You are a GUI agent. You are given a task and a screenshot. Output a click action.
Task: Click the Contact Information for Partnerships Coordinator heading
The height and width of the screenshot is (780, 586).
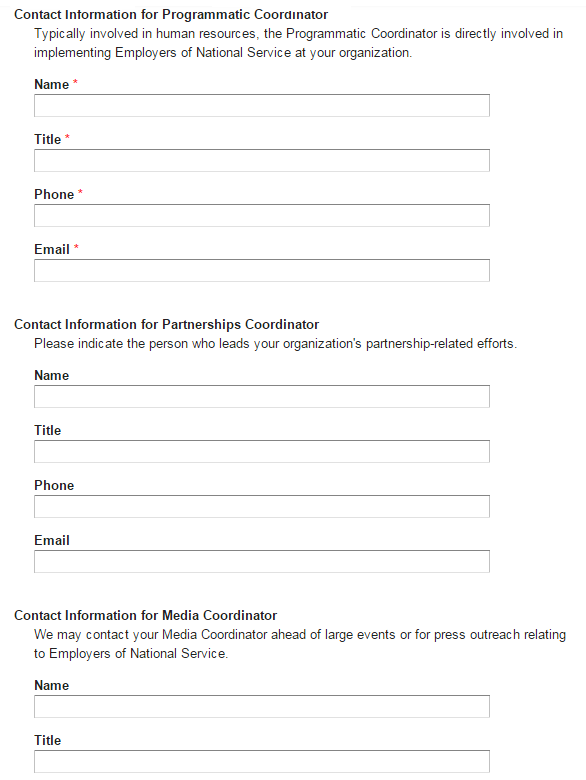167,324
